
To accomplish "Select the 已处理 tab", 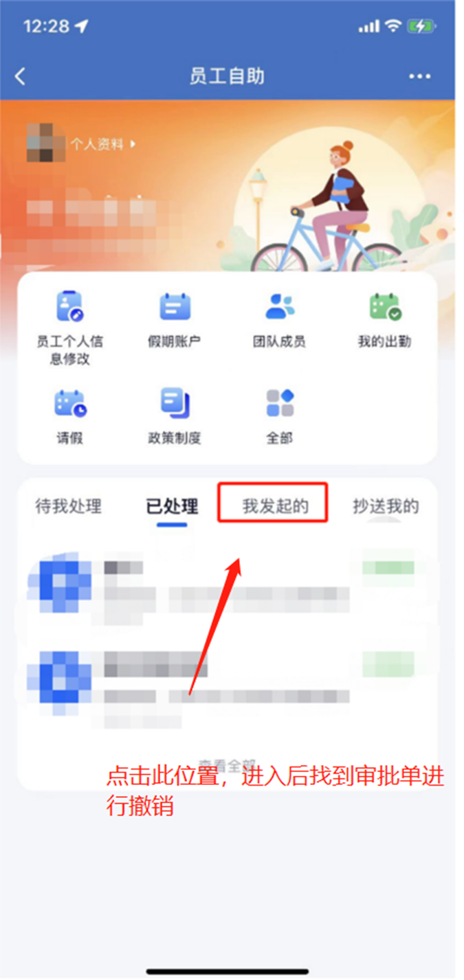I will tap(172, 507).
